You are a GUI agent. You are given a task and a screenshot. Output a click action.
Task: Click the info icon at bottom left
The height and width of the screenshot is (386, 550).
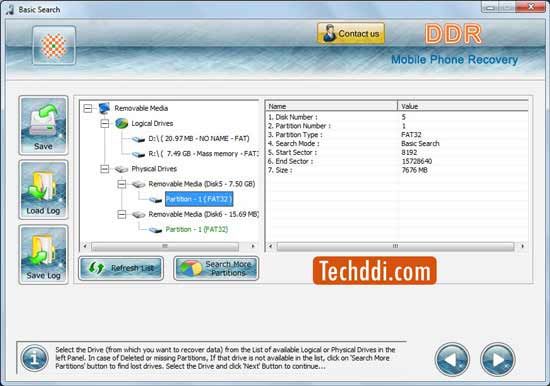click(34, 358)
